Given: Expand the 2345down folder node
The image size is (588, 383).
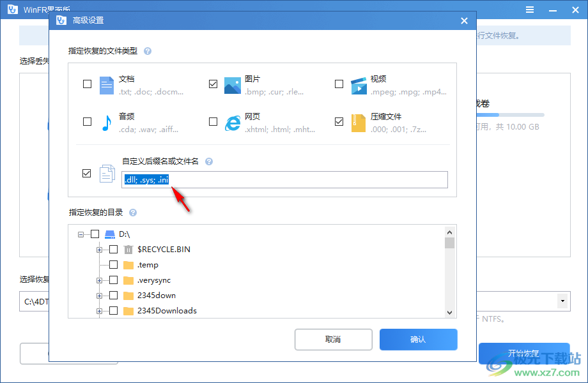Looking at the screenshot, I should coord(100,295).
